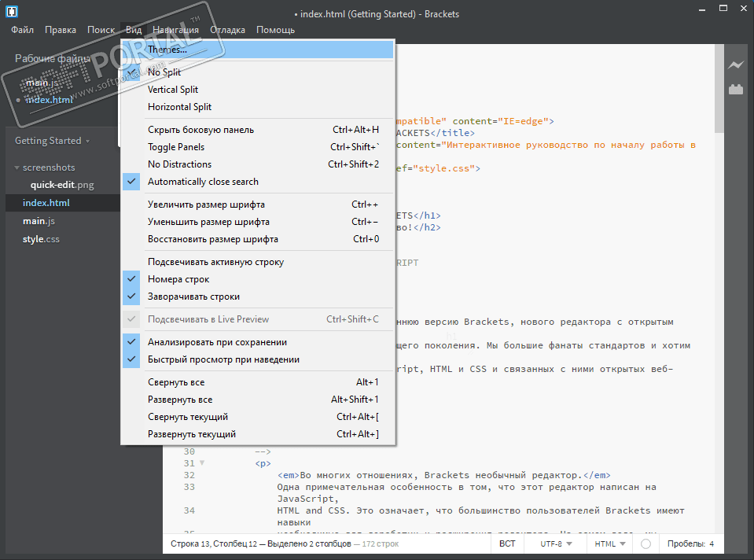Open the UTF-8 encoding dropdown

click(556, 543)
